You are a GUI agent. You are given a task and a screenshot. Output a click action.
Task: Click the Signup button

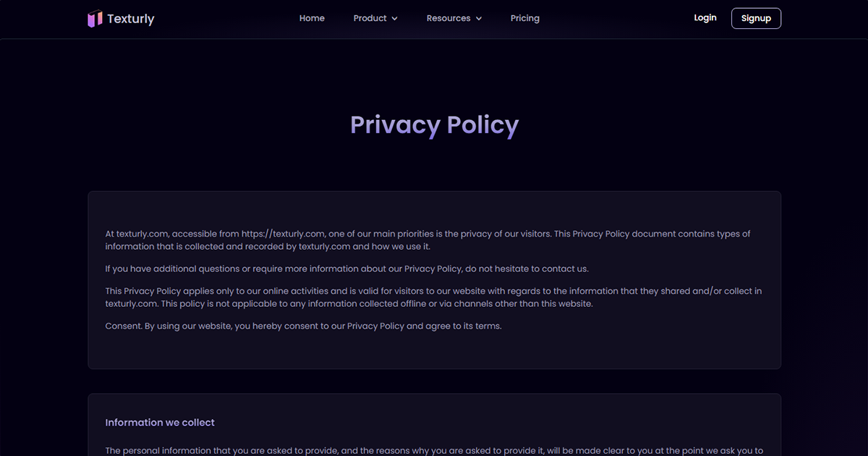[x=756, y=18]
